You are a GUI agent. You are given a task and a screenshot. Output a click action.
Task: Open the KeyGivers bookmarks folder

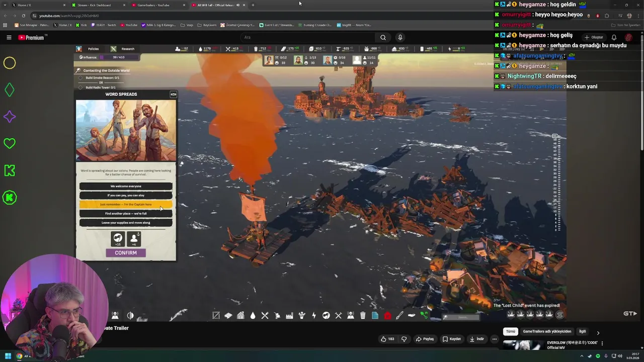coord(207,25)
